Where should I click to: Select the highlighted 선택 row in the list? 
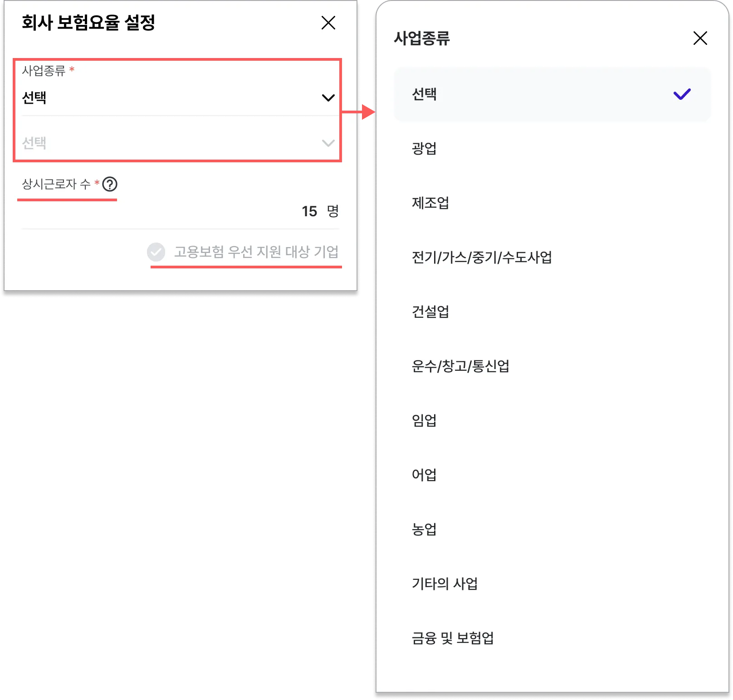coord(552,94)
